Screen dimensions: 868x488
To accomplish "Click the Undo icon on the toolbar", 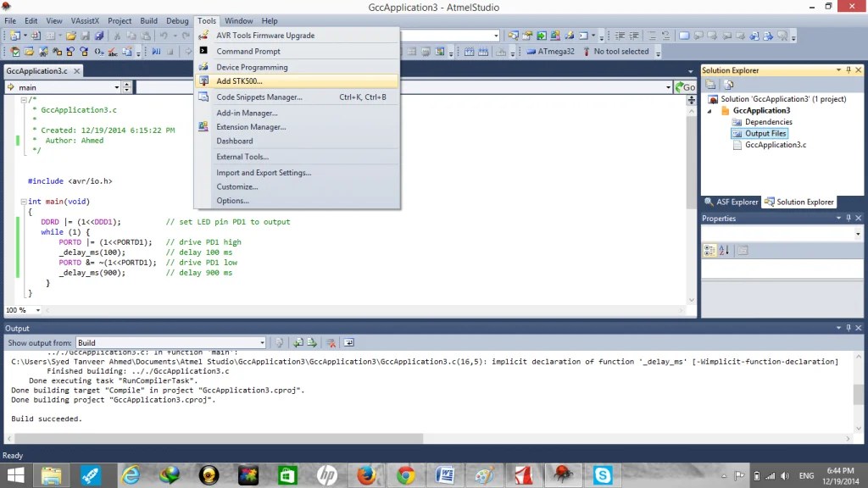I will pyautogui.click(x=164, y=36).
